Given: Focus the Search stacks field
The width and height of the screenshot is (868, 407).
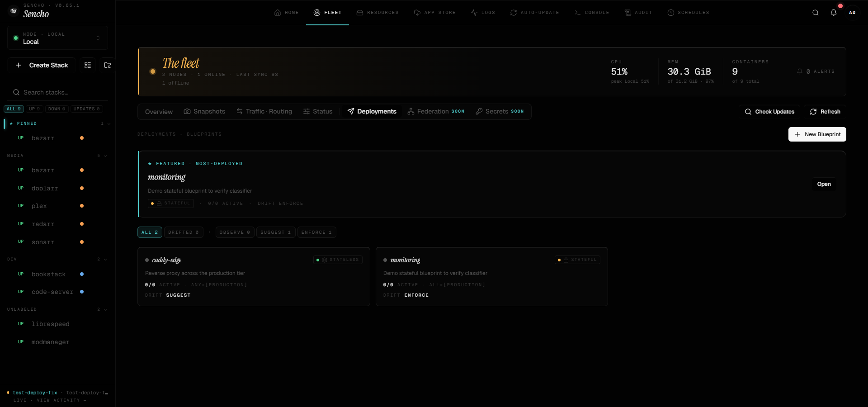Looking at the screenshot, I should pos(58,92).
